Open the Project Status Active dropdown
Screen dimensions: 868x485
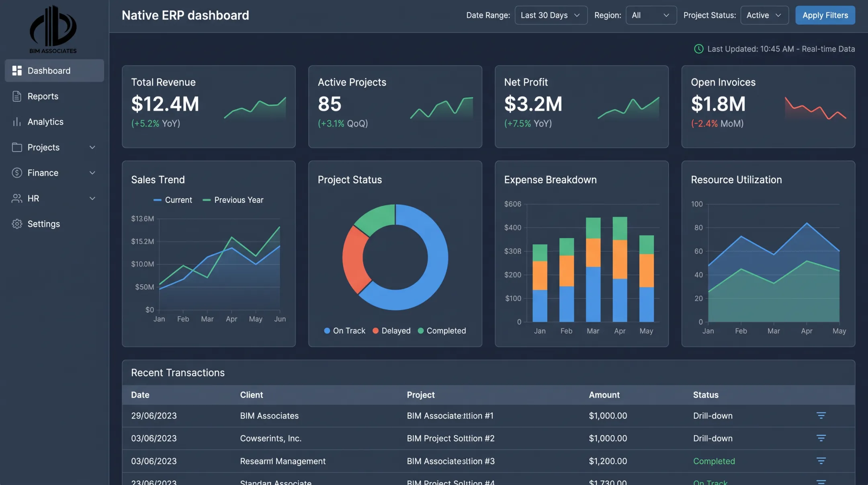tap(764, 15)
